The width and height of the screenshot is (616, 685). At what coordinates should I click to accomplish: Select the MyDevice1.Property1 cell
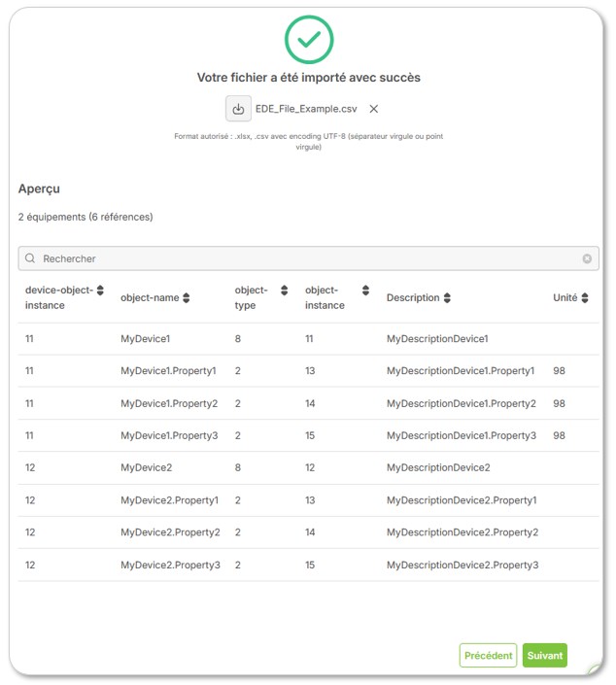tap(168, 371)
